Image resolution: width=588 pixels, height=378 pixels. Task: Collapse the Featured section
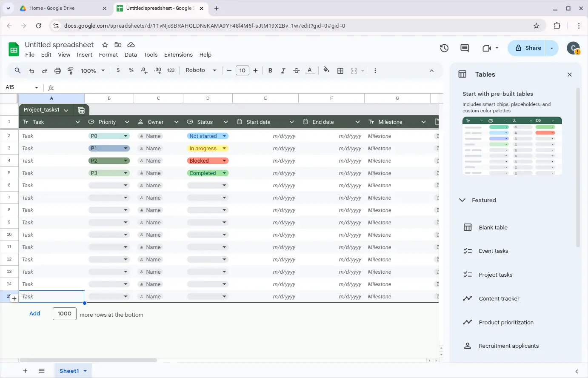coord(462,200)
